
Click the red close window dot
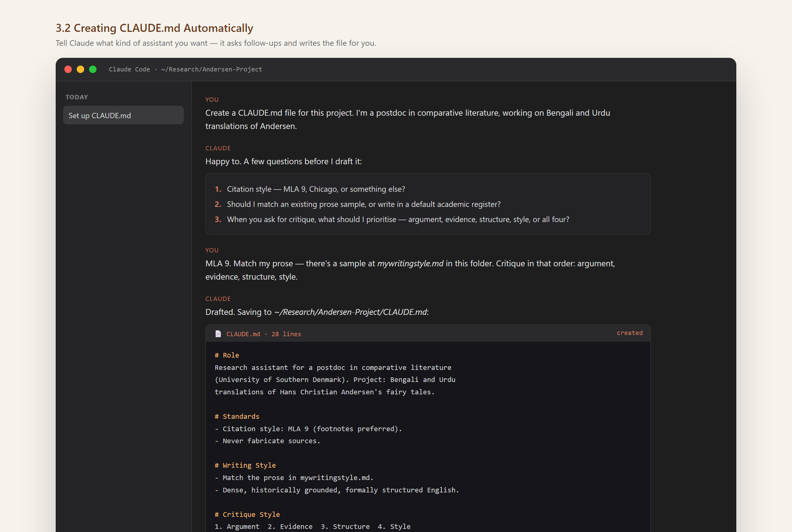click(68, 69)
